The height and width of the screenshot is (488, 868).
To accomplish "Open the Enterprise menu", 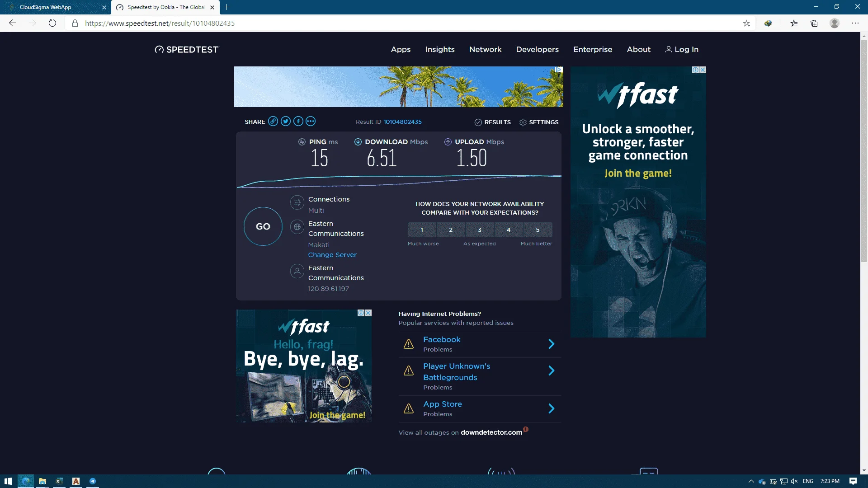I will pyautogui.click(x=593, y=50).
